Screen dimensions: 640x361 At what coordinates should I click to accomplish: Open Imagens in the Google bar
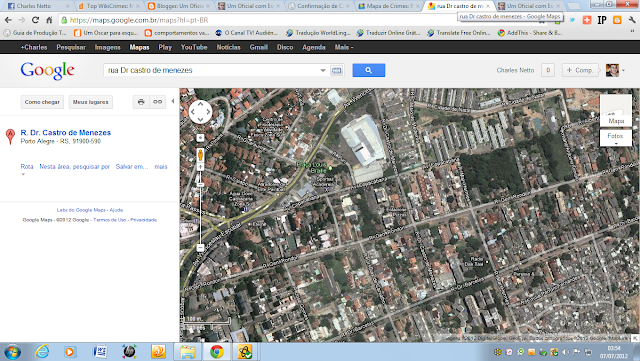pos(107,47)
